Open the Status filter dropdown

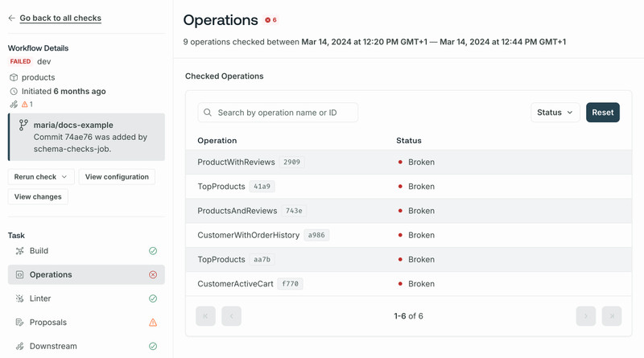click(x=555, y=113)
